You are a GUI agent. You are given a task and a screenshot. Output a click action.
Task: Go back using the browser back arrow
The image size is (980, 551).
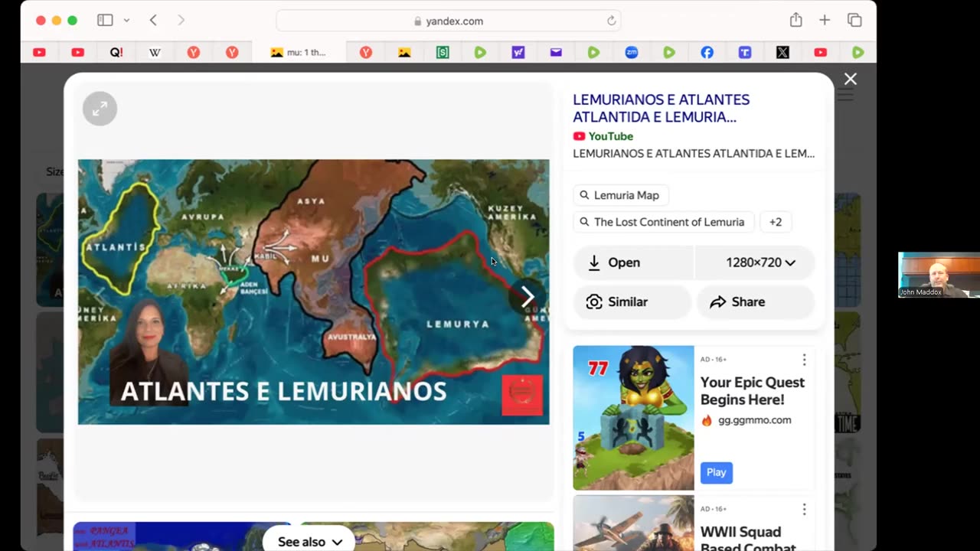pos(153,21)
